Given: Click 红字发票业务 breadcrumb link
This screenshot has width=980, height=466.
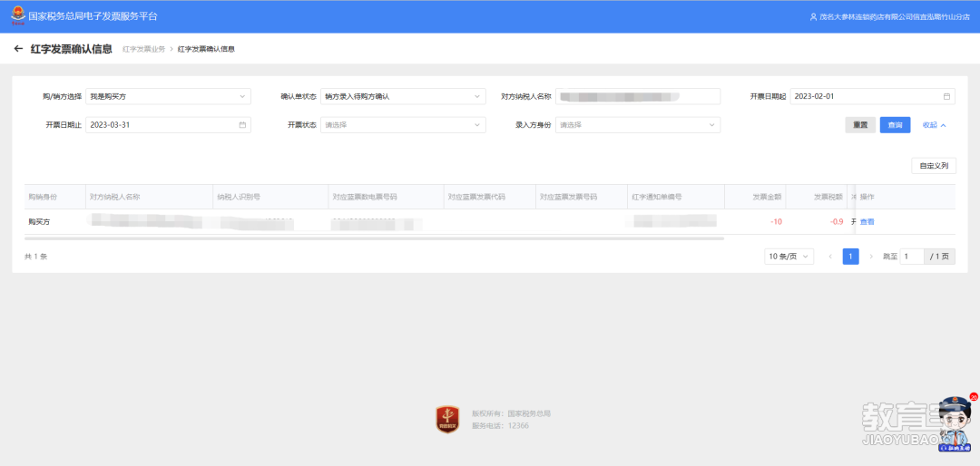Looking at the screenshot, I should click(143, 49).
